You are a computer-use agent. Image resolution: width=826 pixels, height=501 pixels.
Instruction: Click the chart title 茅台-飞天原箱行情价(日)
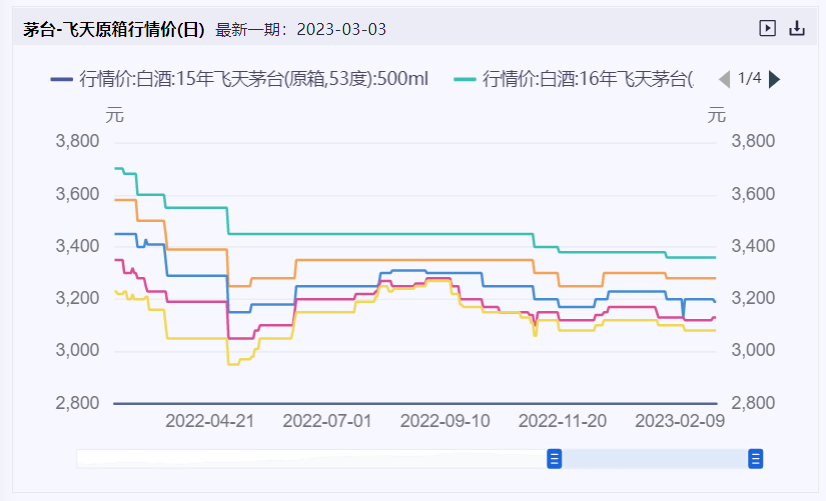(114, 30)
